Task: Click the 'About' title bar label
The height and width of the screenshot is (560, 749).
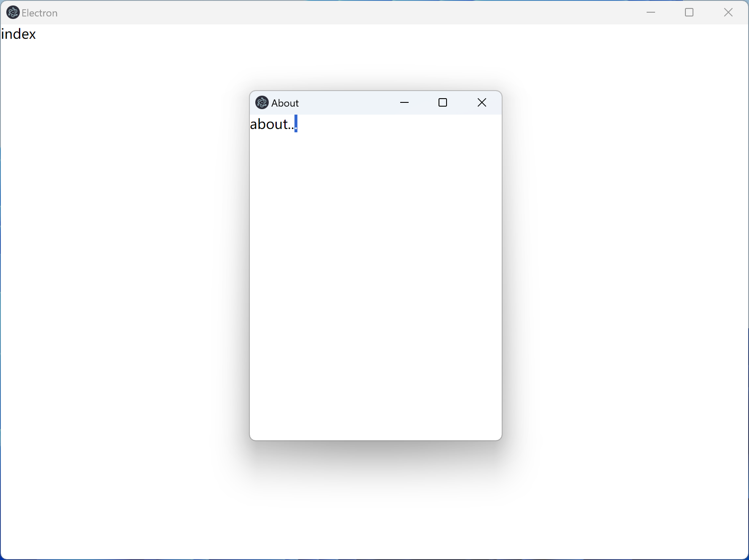Action: coord(285,103)
